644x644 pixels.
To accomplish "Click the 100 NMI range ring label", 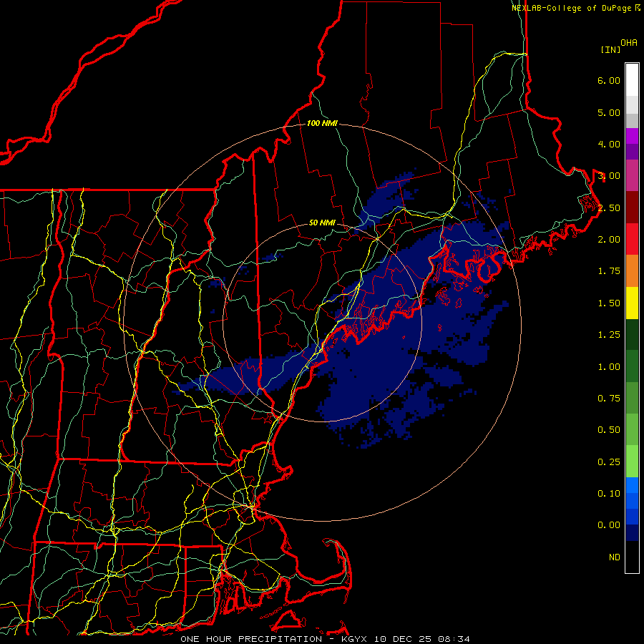I will [322, 123].
